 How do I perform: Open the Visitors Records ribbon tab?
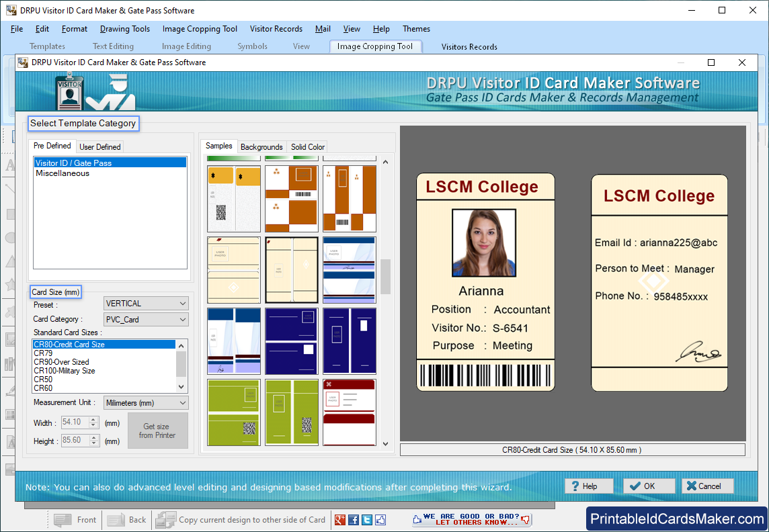coord(469,47)
